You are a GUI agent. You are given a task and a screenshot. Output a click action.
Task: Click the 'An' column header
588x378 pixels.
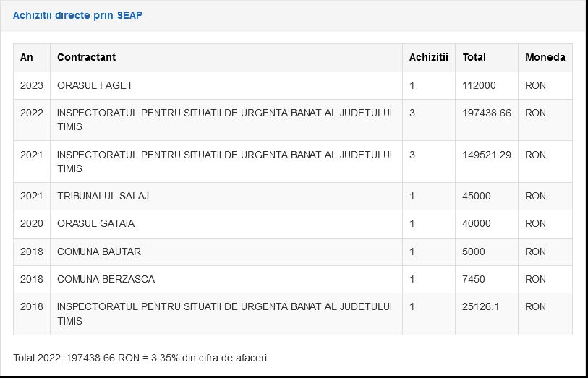(x=27, y=57)
